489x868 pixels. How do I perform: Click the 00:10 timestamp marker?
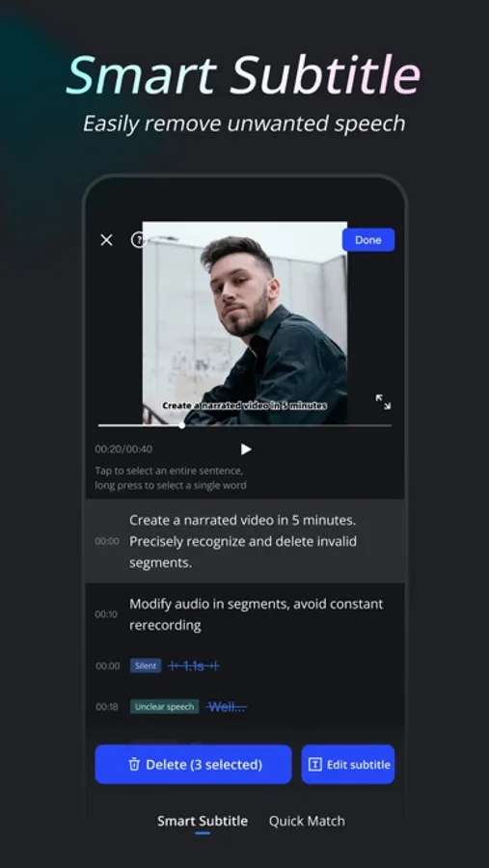click(106, 614)
